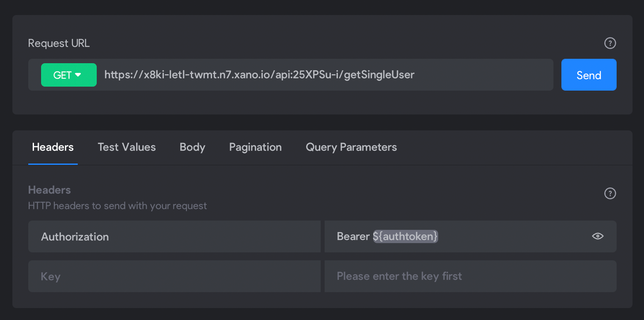The height and width of the screenshot is (320, 644).
Task: Open the GET method dropdown
Action: pos(69,75)
